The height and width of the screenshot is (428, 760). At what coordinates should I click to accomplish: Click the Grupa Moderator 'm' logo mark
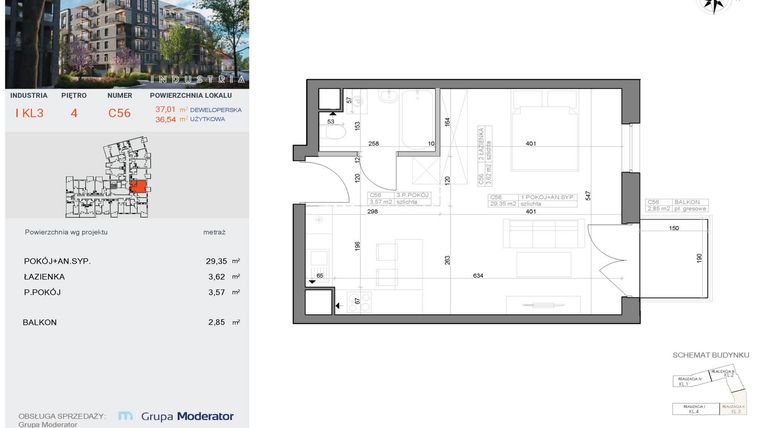coord(126,416)
